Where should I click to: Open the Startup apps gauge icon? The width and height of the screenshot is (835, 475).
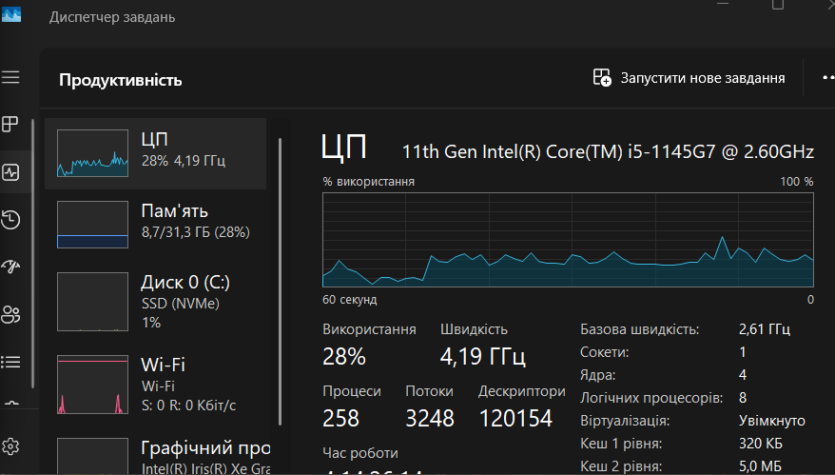coord(11,266)
